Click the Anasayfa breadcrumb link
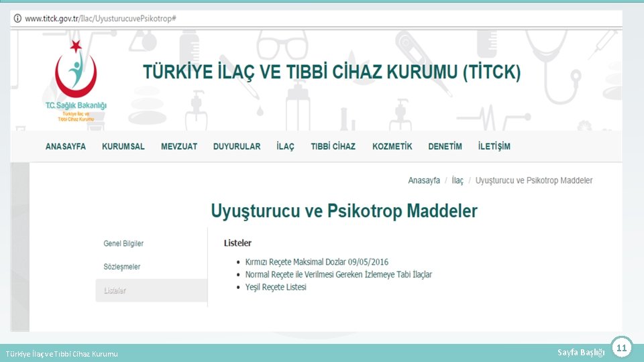 click(424, 180)
